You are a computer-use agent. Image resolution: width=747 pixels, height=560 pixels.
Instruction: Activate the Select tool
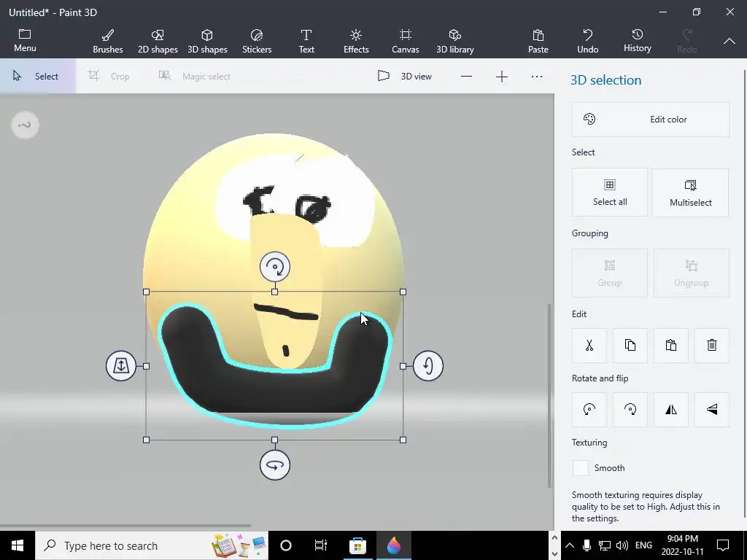[x=37, y=76]
